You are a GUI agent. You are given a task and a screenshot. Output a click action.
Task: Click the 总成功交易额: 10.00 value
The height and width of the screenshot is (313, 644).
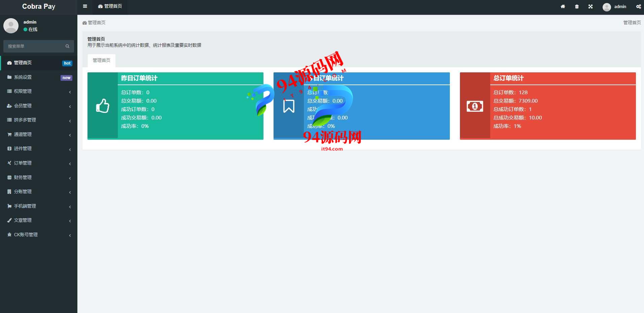click(517, 118)
